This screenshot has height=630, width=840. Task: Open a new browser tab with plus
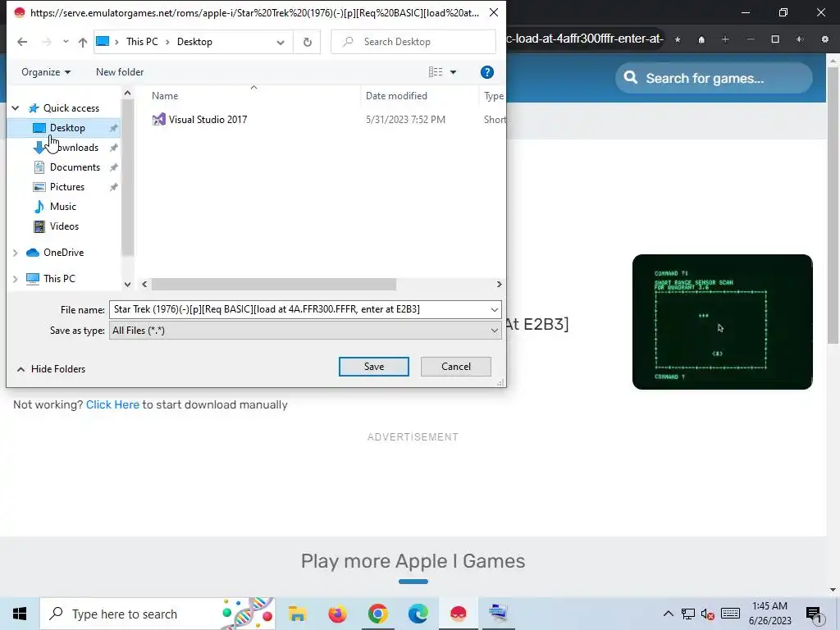click(725, 39)
